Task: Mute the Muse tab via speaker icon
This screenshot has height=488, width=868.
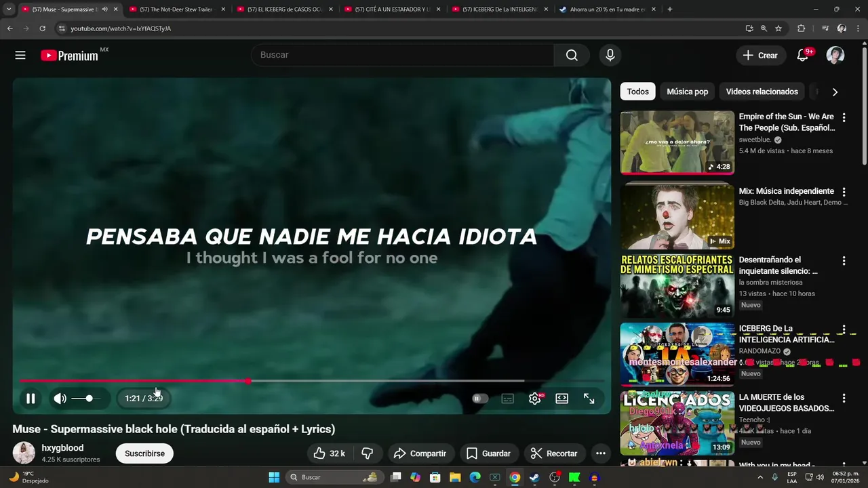Action: (104, 9)
